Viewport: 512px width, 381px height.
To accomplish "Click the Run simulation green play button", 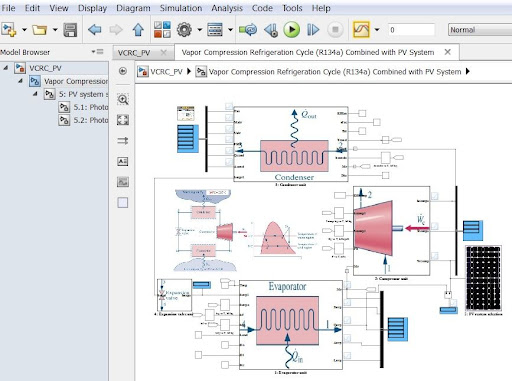I will click(292, 30).
